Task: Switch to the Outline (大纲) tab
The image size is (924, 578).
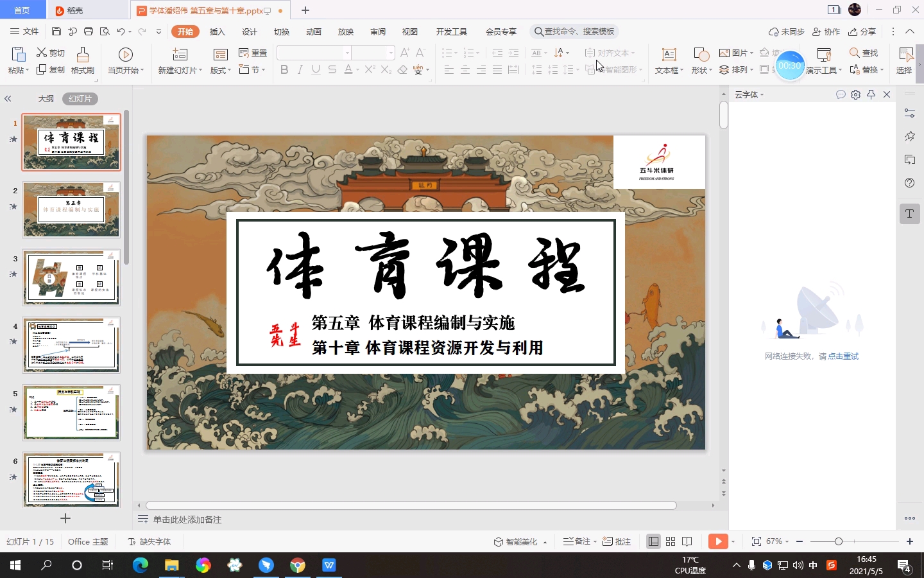Action: click(x=46, y=99)
